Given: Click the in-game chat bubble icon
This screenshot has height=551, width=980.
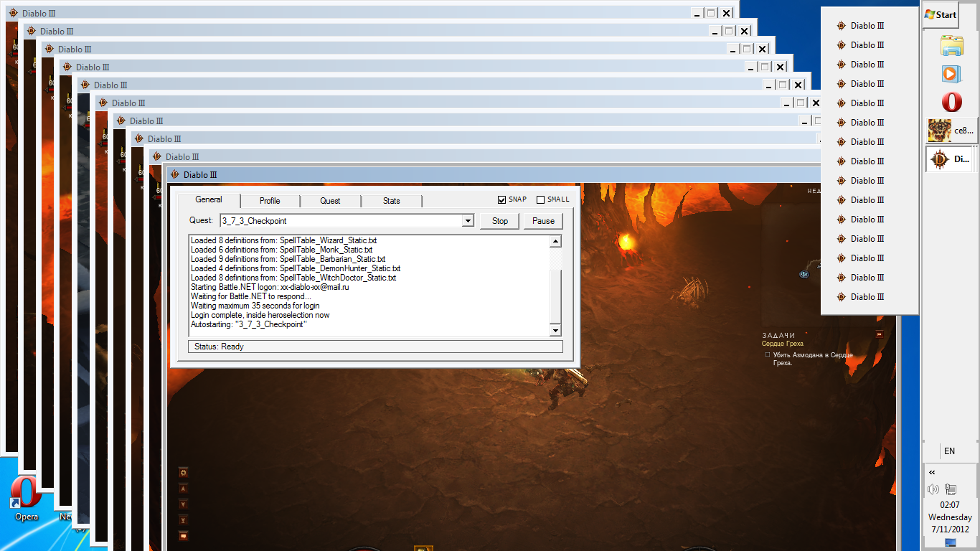Looking at the screenshot, I should click(x=184, y=535).
